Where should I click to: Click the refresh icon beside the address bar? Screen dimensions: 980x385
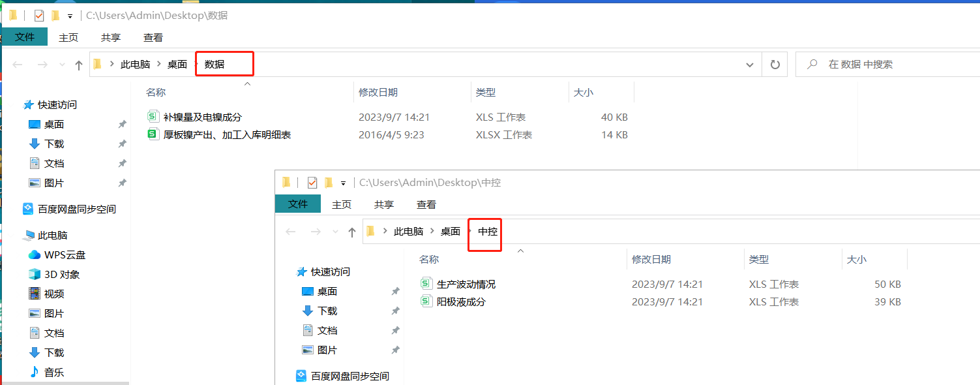(x=775, y=64)
